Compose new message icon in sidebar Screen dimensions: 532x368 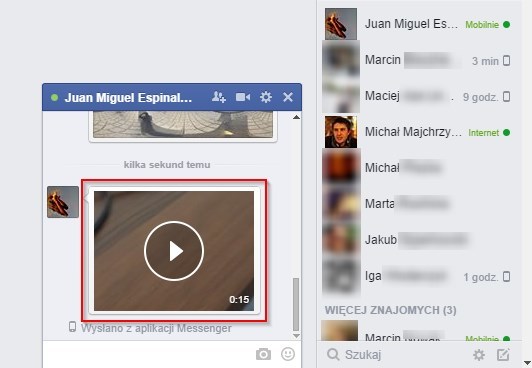click(x=503, y=355)
